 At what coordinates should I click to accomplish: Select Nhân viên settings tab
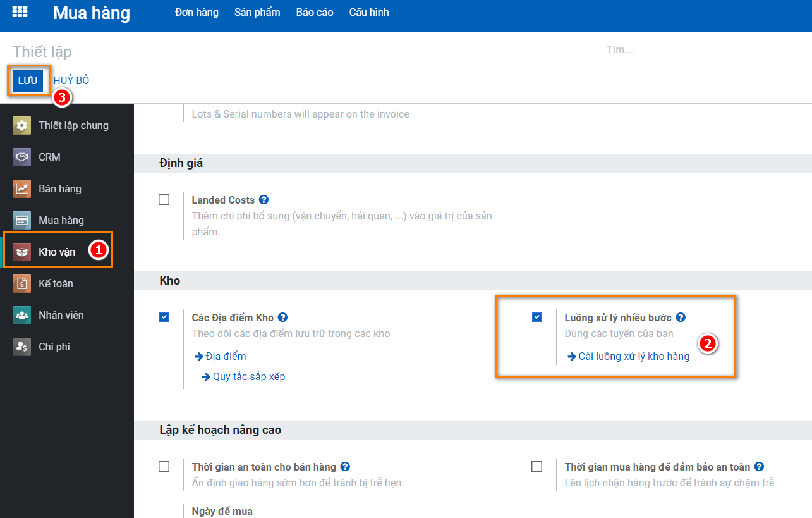pyautogui.click(x=67, y=315)
